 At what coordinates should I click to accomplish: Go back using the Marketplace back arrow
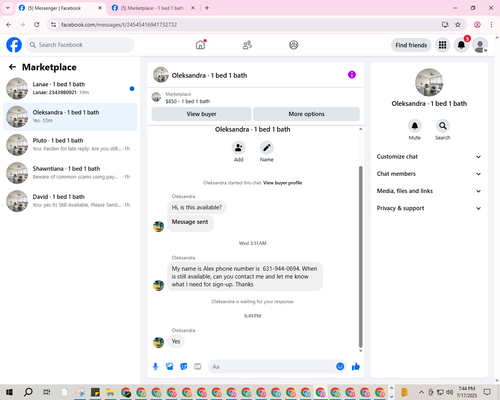(12, 67)
